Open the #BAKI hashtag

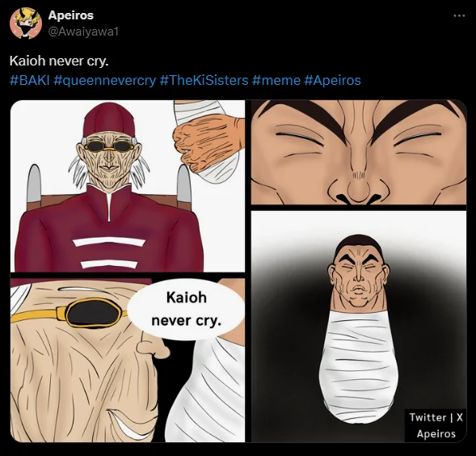coord(29,81)
